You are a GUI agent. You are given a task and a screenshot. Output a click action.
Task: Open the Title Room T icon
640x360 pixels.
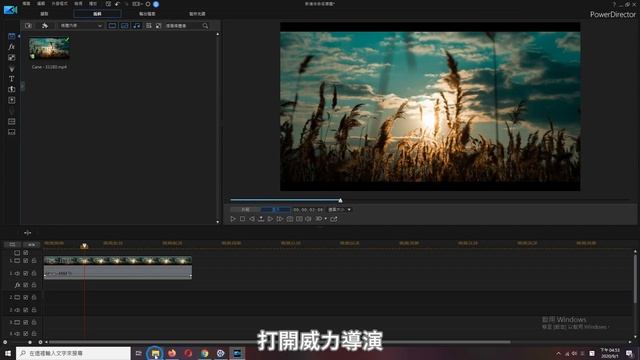pyautogui.click(x=11, y=79)
